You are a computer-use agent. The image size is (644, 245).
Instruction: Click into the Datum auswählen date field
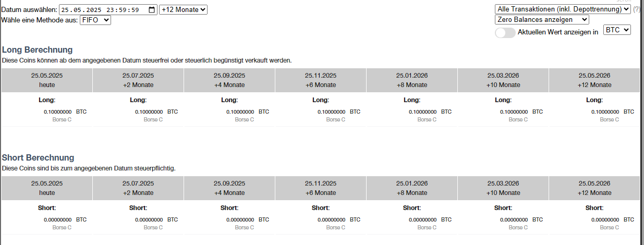(x=108, y=9)
